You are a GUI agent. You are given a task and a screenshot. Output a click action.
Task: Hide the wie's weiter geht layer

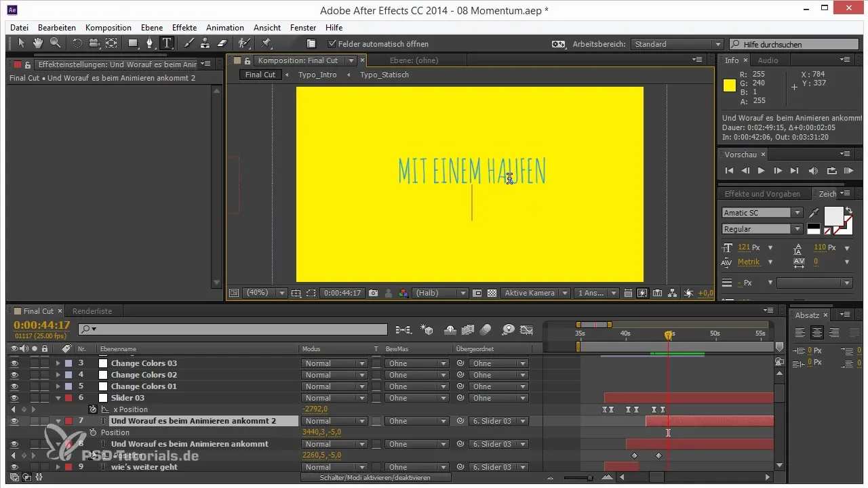click(x=14, y=467)
